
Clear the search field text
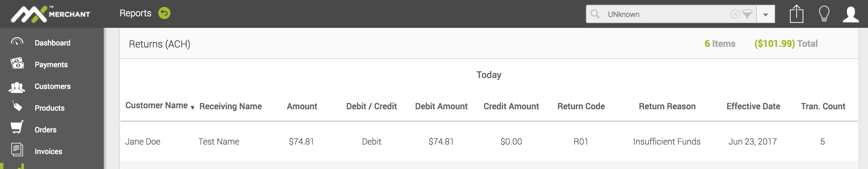tap(735, 14)
